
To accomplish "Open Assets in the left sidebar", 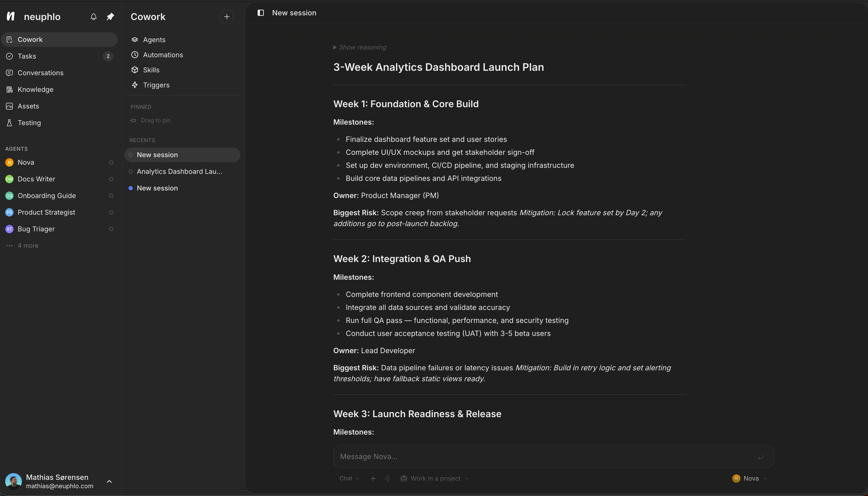I will click(59, 106).
